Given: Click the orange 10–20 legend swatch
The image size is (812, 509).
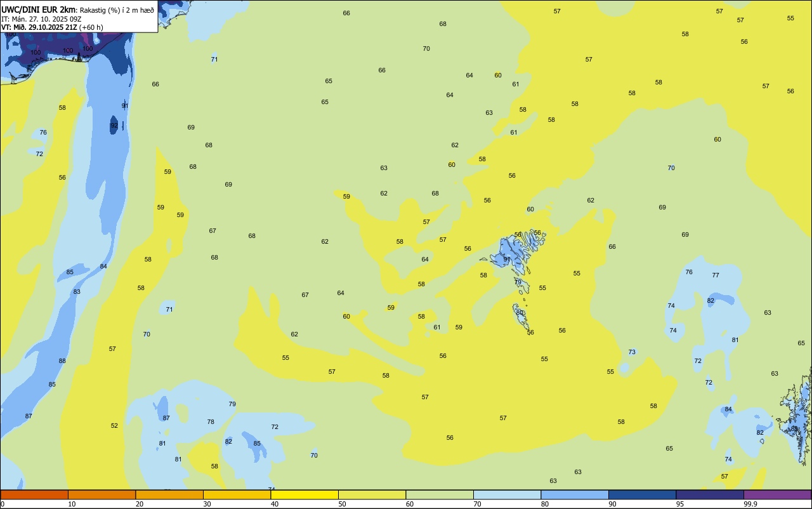Looking at the screenshot, I should 101,494.
